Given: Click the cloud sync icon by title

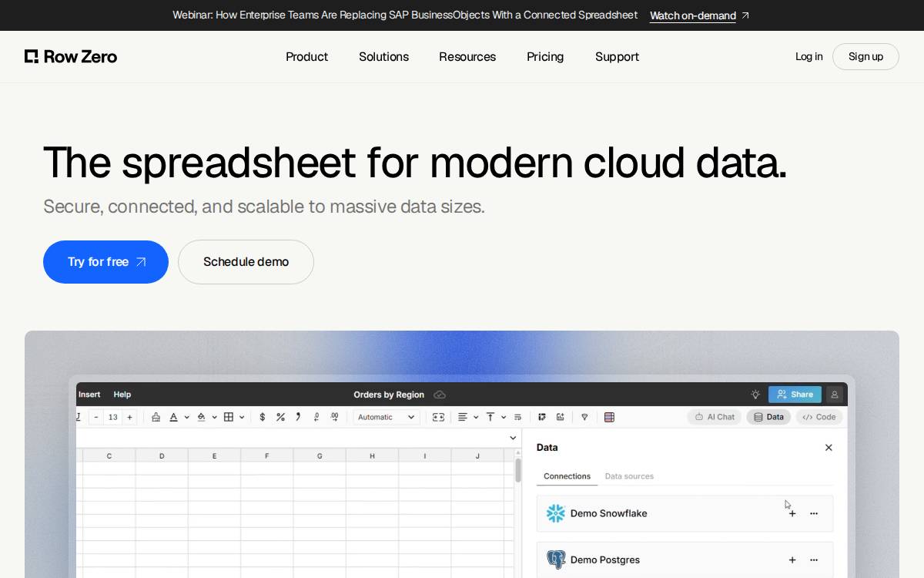Looking at the screenshot, I should click(x=440, y=395).
